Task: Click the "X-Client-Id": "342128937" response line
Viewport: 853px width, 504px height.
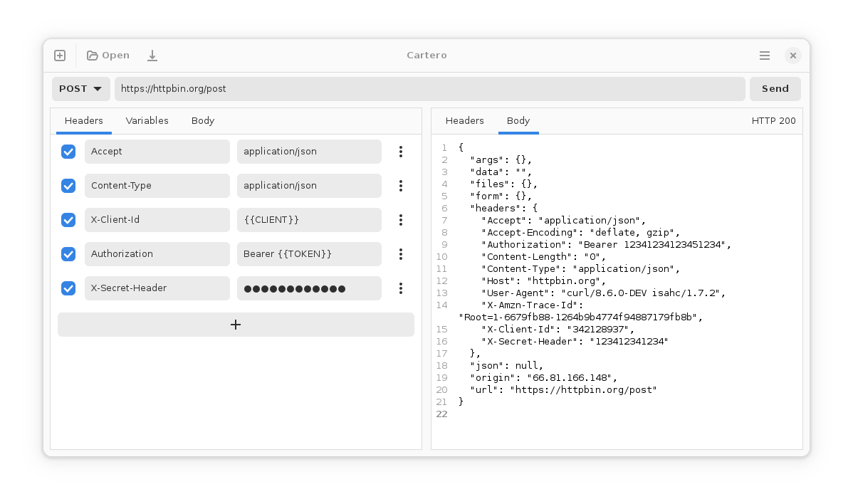Action: pyautogui.click(x=558, y=330)
